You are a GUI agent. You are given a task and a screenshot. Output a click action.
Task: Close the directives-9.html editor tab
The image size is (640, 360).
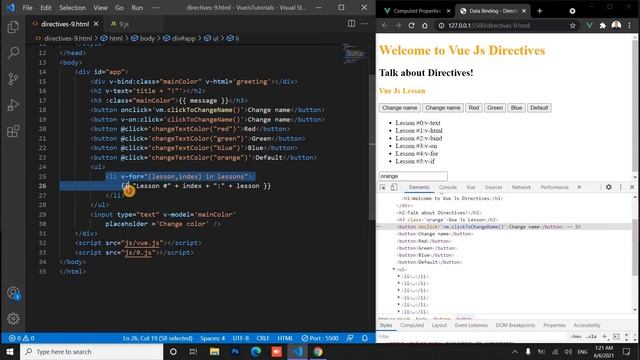click(x=96, y=24)
